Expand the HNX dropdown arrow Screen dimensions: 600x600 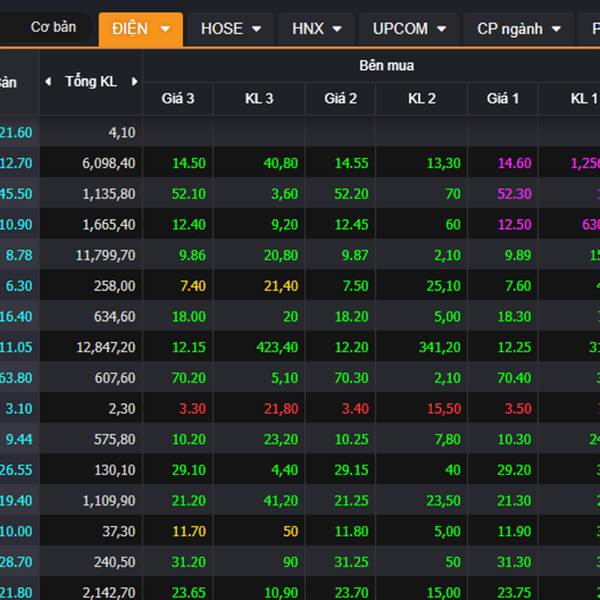337,29
